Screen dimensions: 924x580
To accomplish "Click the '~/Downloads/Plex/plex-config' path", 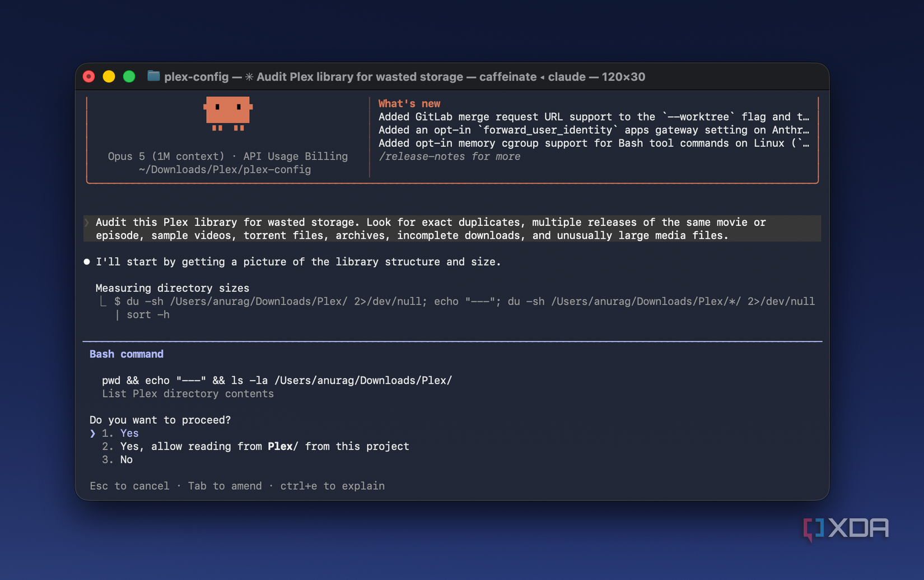I will click(225, 170).
